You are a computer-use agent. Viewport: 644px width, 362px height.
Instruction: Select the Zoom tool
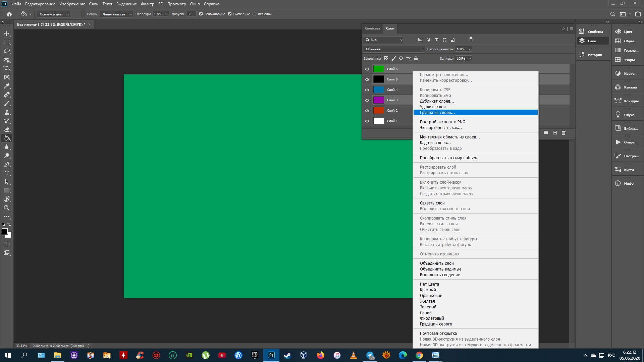tap(7, 208)
